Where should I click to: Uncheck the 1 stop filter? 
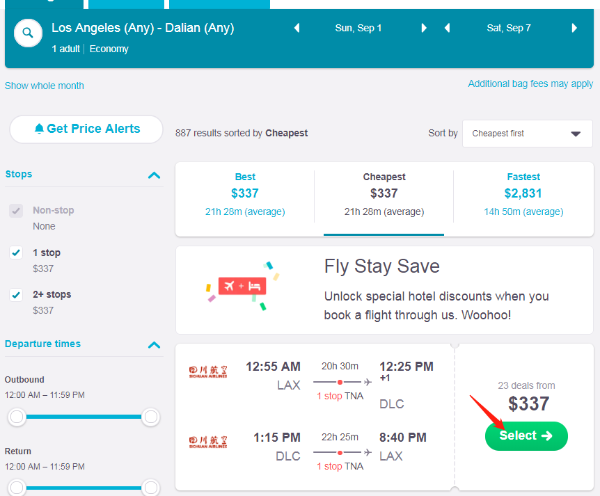point(16,253)
